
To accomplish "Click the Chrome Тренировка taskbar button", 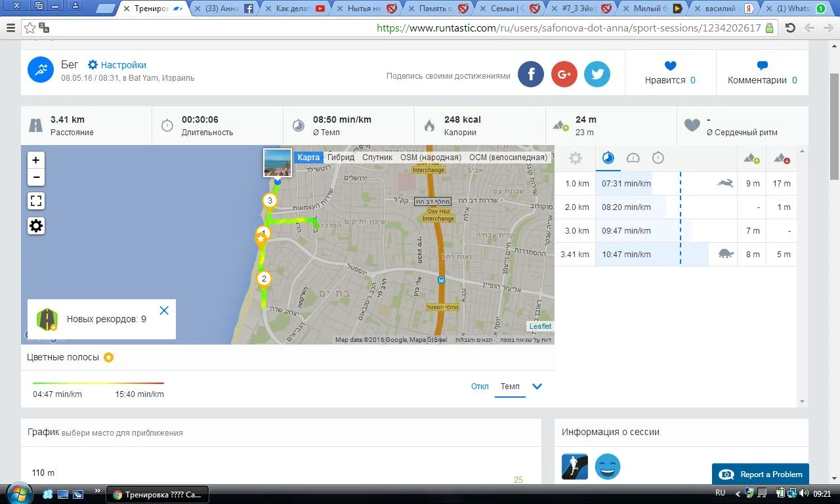I will [157, 494].
